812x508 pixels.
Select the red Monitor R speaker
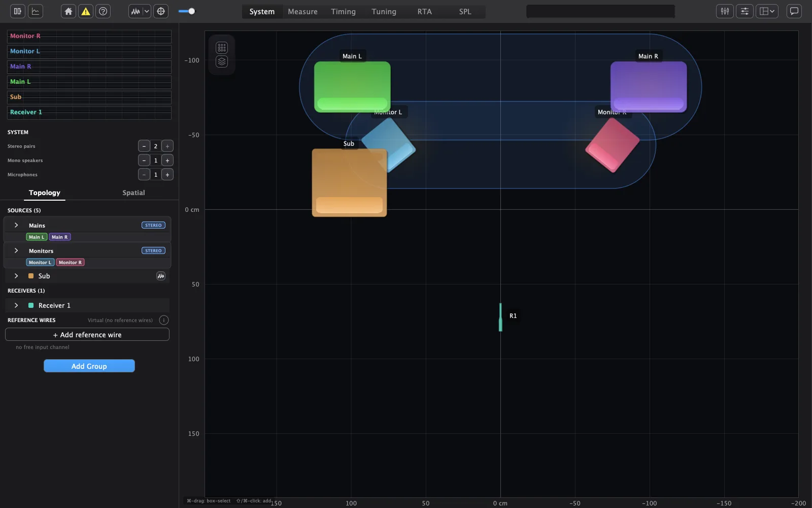click(613, 145)
